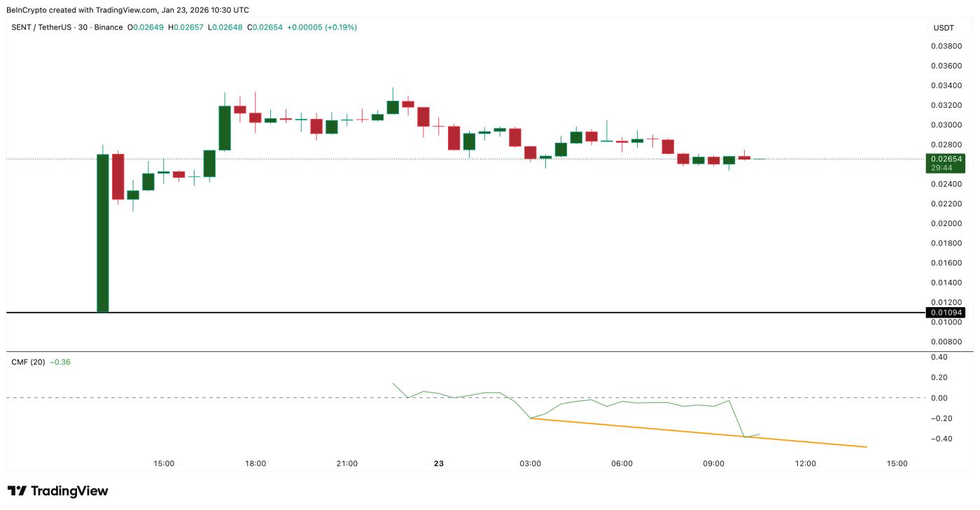Image resolution: width=980 pixels, height=510 pixels.
Task: Click the +0.00005 (+0.19%) change readout
Action: [x=323, y=27]
